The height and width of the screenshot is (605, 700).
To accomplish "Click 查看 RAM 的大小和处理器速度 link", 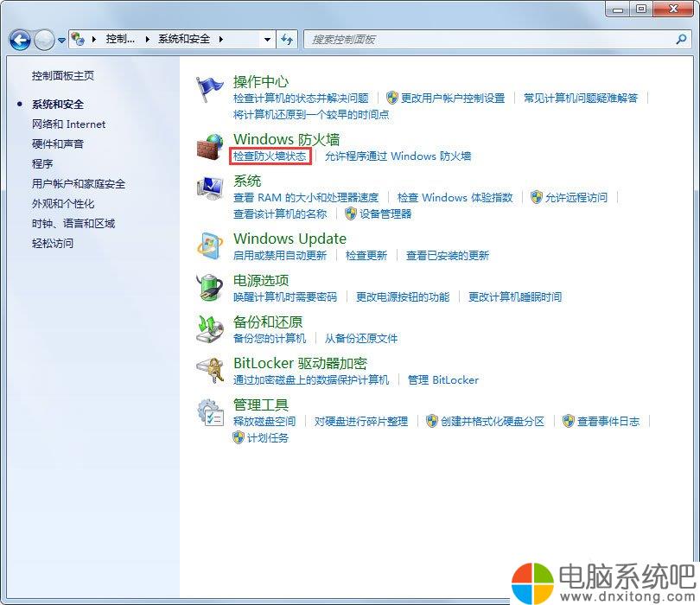I will tap(306, 197).
